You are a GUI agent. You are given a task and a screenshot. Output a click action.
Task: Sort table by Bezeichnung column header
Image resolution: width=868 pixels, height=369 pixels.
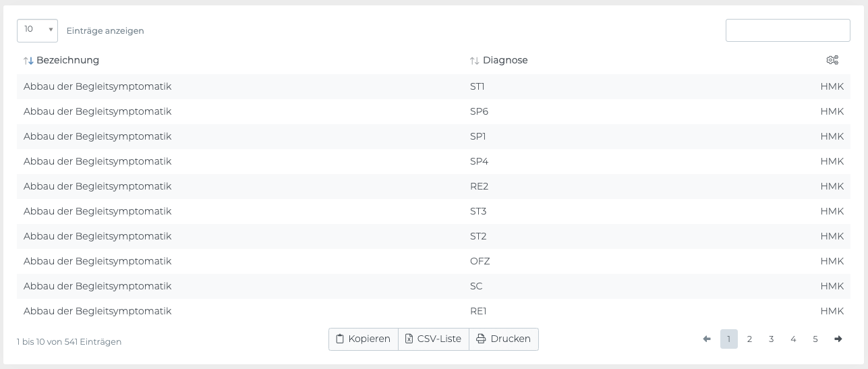tap(67, 60)
